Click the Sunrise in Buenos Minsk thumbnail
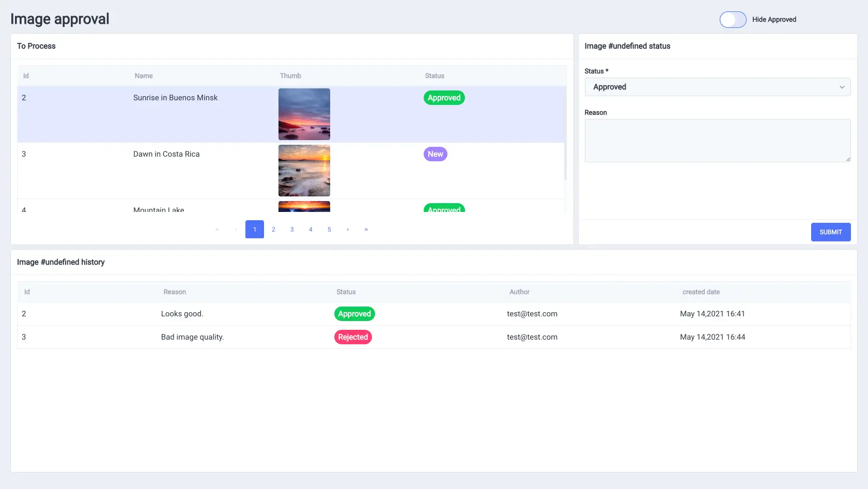The image size is (868, 489). pyautogui.click(x=304, y=114)
